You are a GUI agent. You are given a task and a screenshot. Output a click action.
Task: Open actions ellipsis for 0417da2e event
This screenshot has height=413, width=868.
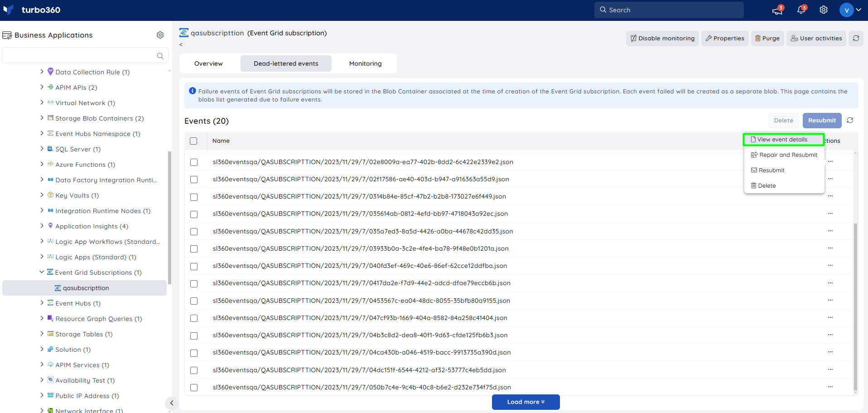[x=830, y=283]
